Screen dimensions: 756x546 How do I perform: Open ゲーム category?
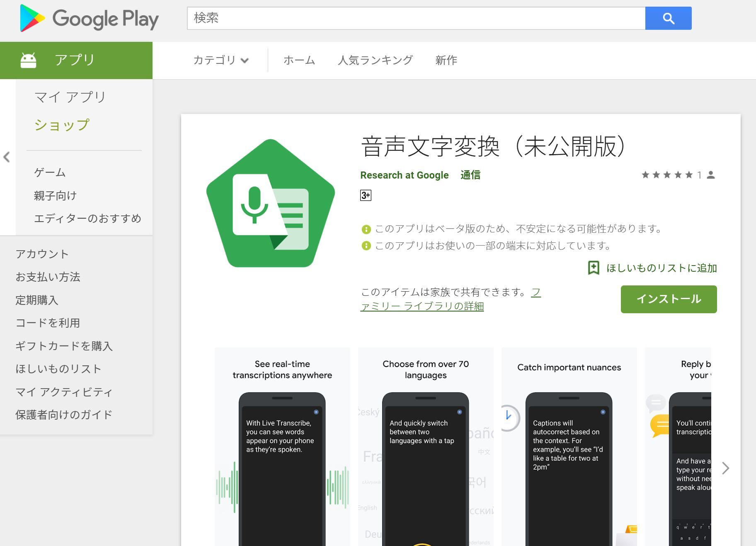pyautogui.click(x=50, y=172)
